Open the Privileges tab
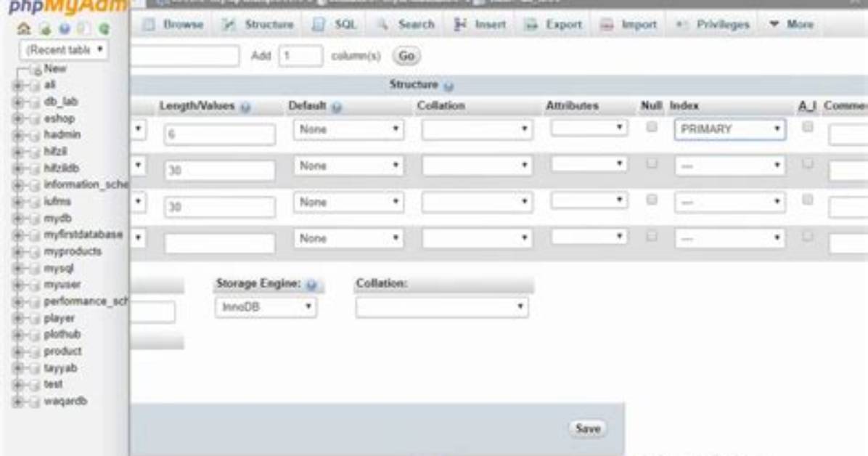 pos(713,25)
